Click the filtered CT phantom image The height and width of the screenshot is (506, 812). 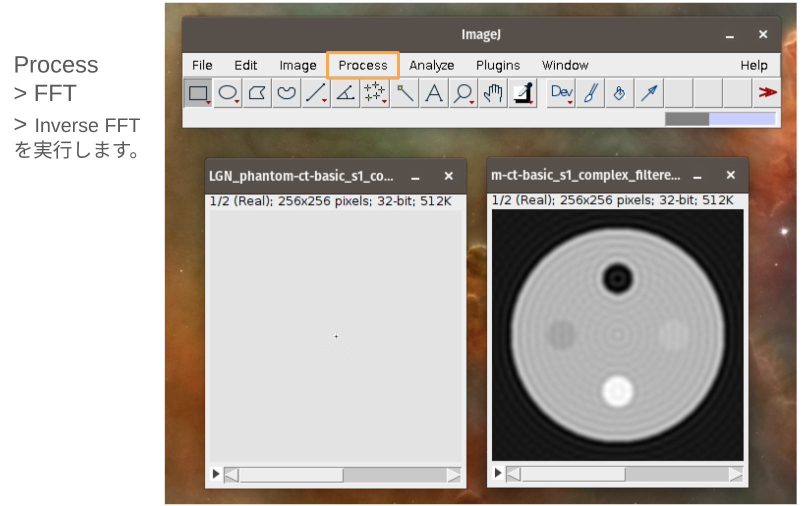click(618, 335)
